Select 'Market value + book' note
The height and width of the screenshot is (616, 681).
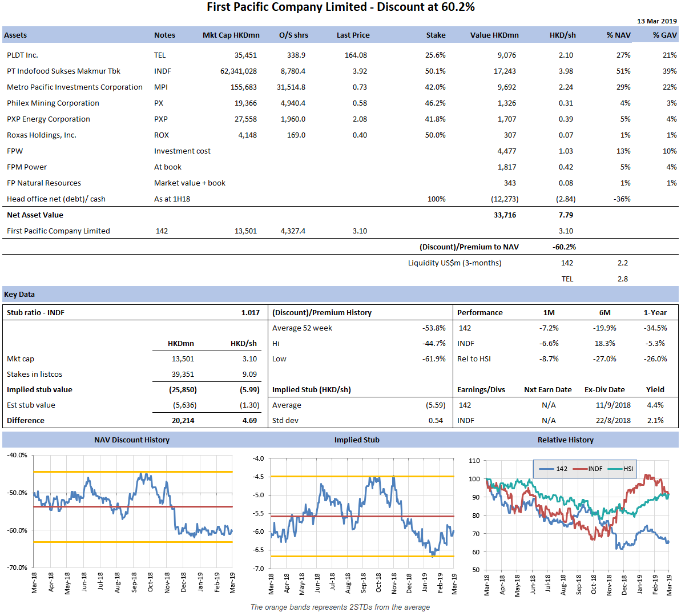pos(190,183)
